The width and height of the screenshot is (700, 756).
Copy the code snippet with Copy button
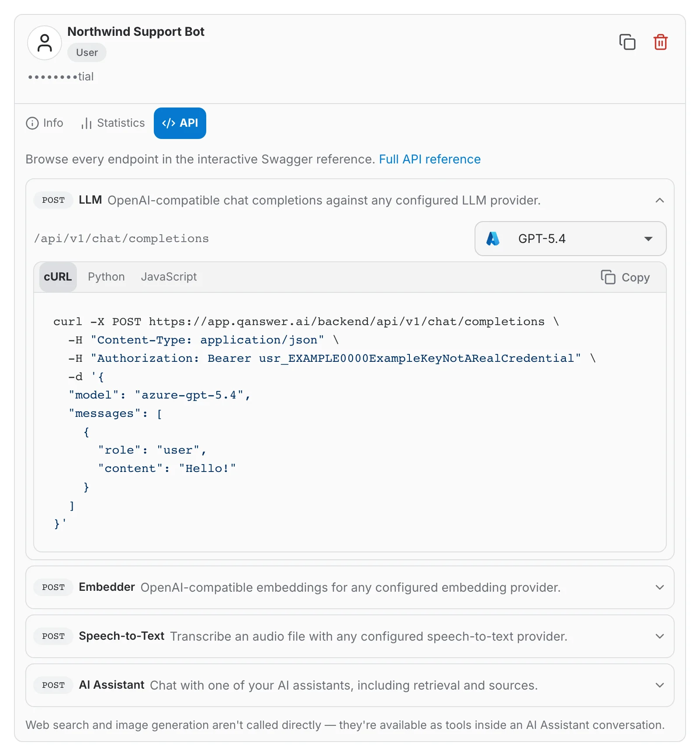[x=625, y=277]
